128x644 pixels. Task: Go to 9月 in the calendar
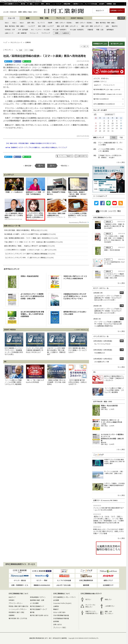tap(95, 115)
